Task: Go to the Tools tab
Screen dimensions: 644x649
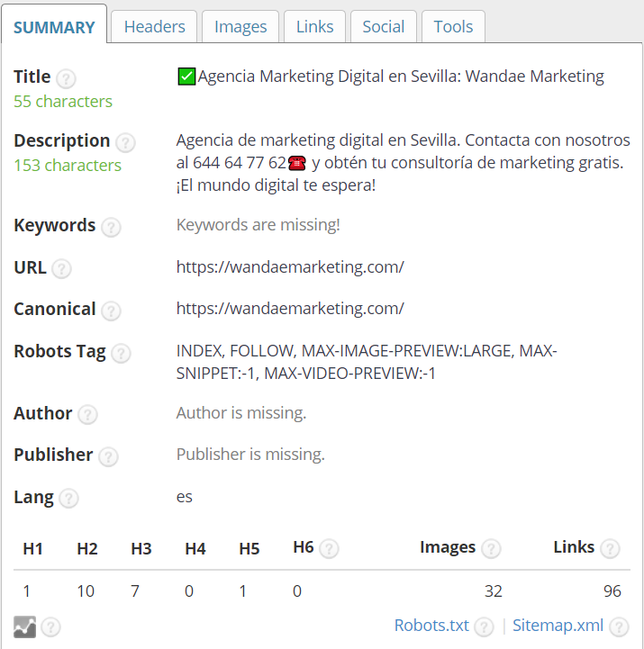Action: 453,27
